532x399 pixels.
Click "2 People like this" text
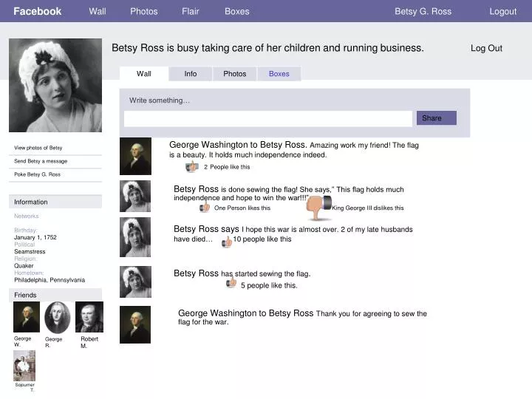click(227, 167)
